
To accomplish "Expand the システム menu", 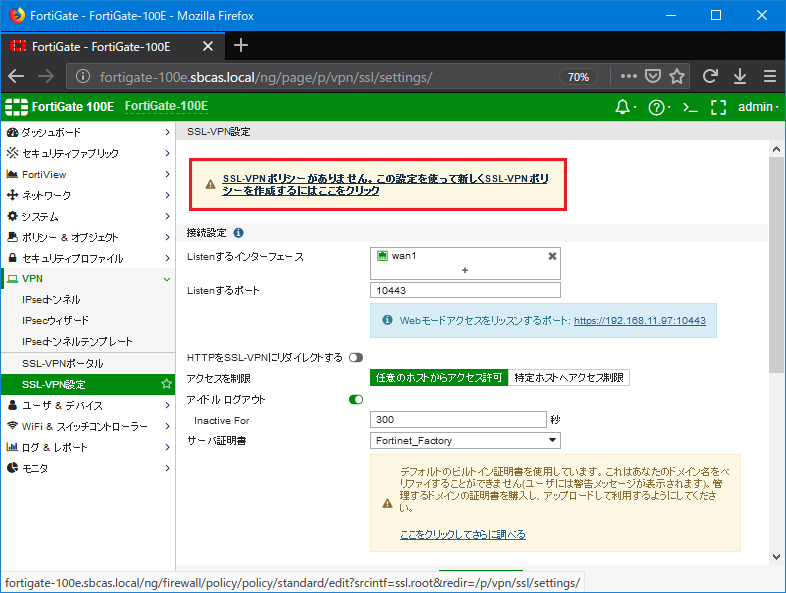I will 88,217.
